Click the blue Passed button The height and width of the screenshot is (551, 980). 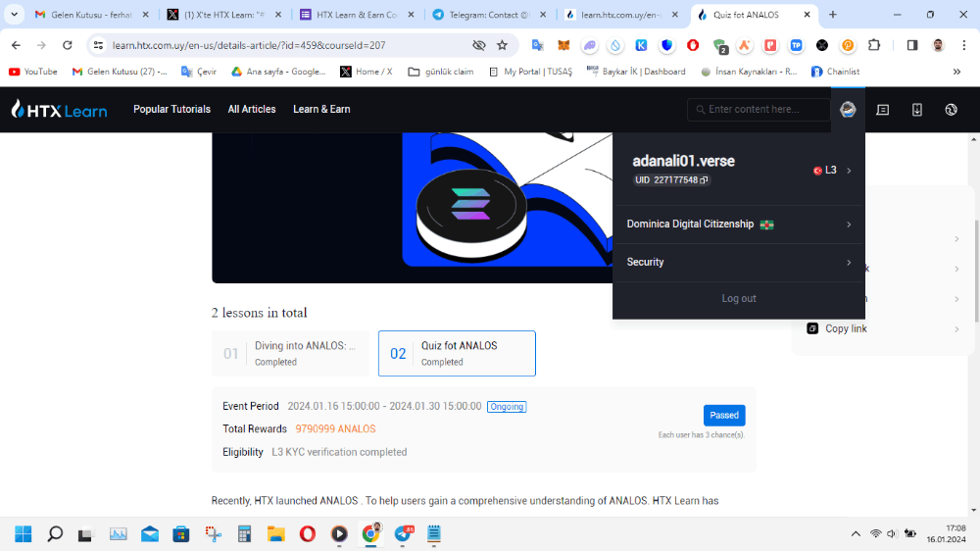[724, 416]
